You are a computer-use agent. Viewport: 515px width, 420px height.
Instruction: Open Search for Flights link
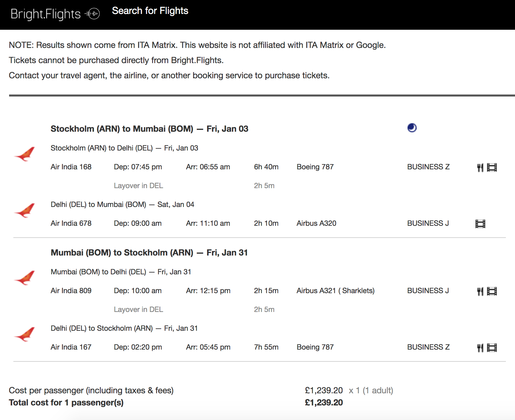[150, 11]
